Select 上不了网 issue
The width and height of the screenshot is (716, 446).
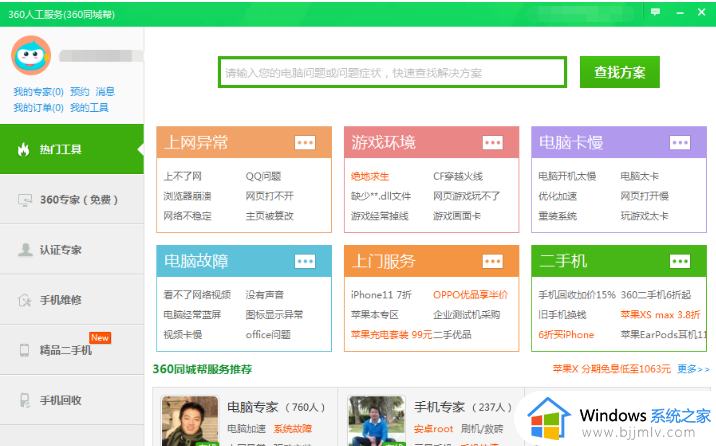coord(183,176)
